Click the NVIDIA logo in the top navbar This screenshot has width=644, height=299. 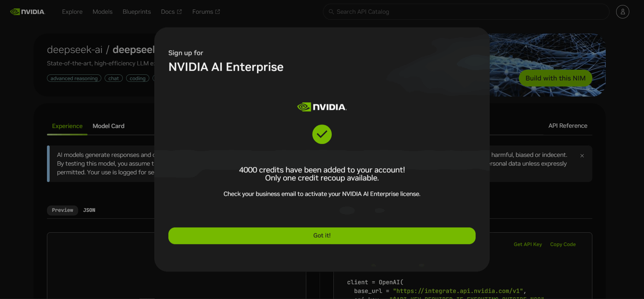pos(28,12)
